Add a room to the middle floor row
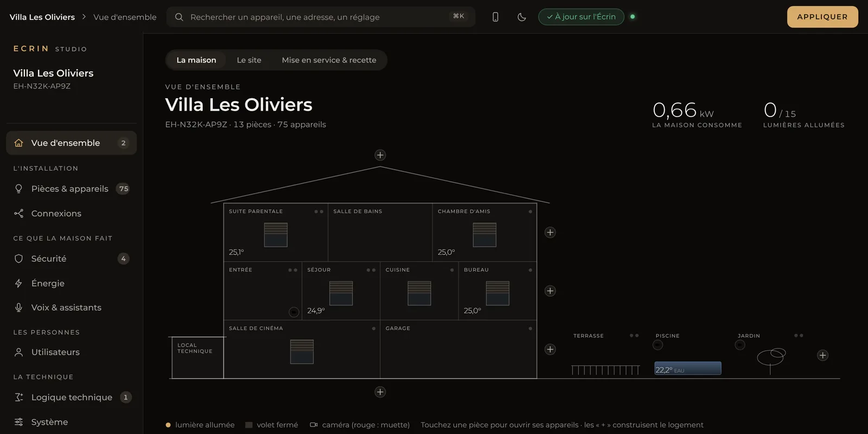Viewport: 868px width, 434px height. (550, 291)
